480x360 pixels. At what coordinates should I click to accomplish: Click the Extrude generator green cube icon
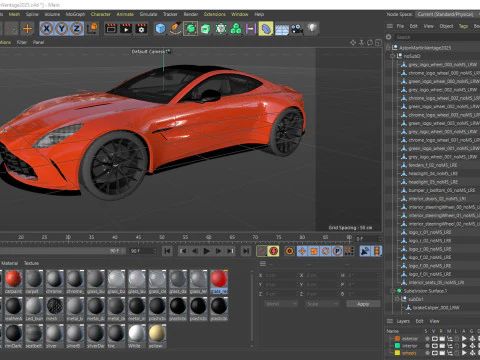click(x=206, y=29)
